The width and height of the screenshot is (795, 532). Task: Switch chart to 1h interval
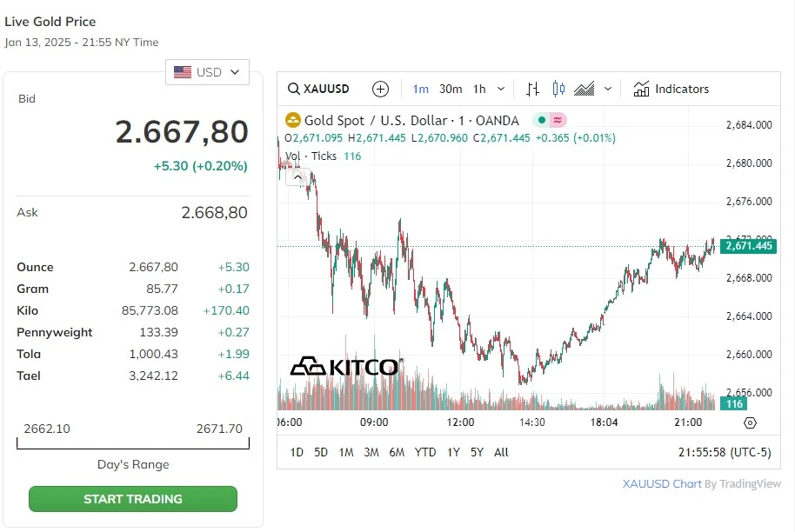point(479,89)
